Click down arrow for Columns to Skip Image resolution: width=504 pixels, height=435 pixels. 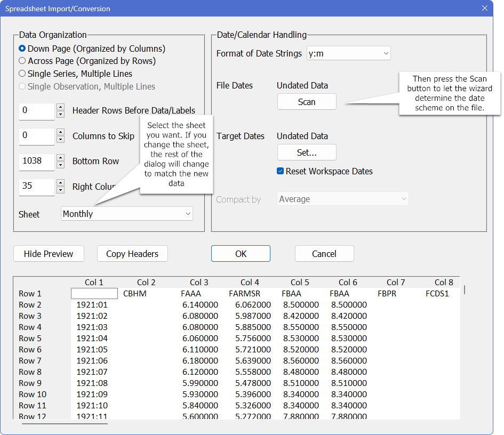coord(60,140)
